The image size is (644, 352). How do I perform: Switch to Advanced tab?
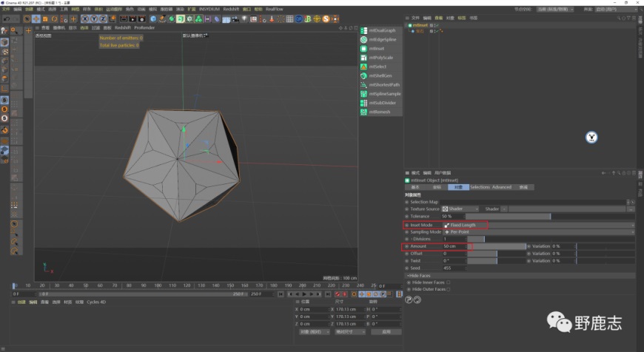502,187
